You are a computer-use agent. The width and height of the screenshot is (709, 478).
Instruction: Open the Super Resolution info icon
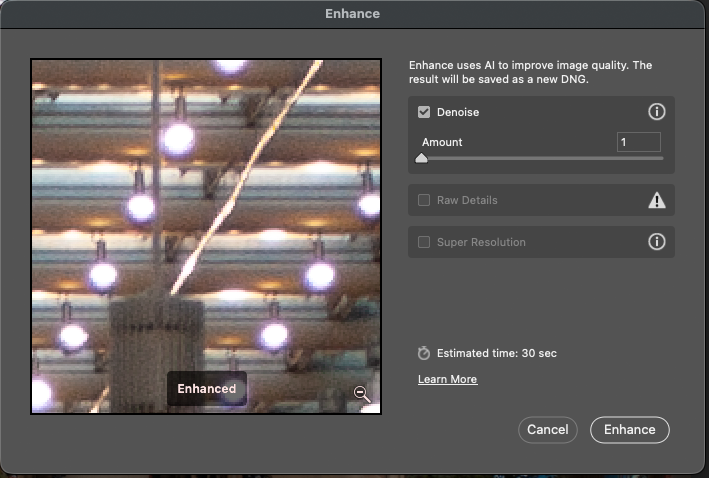coord(657,242)
